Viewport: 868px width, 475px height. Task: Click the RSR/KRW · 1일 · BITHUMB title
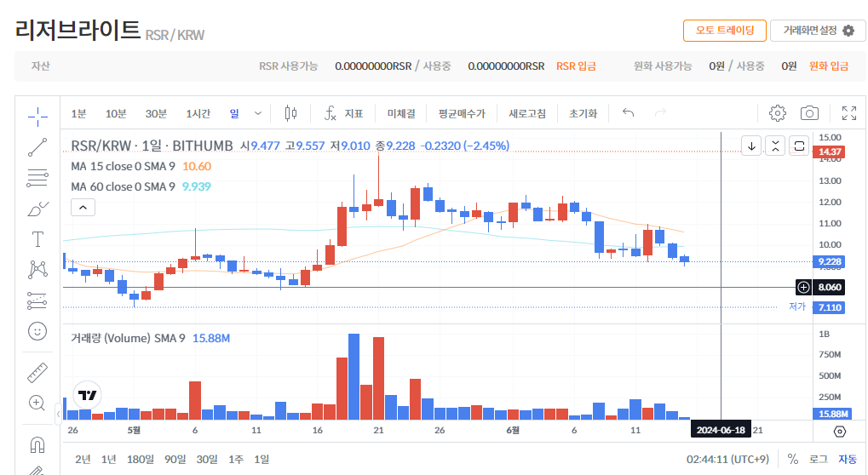[152, 146]
